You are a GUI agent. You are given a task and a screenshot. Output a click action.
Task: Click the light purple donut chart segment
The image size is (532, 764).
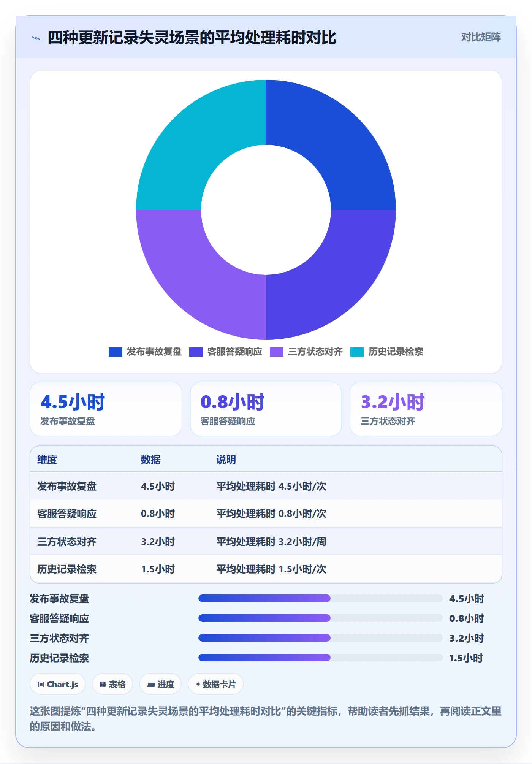point(198,278)
